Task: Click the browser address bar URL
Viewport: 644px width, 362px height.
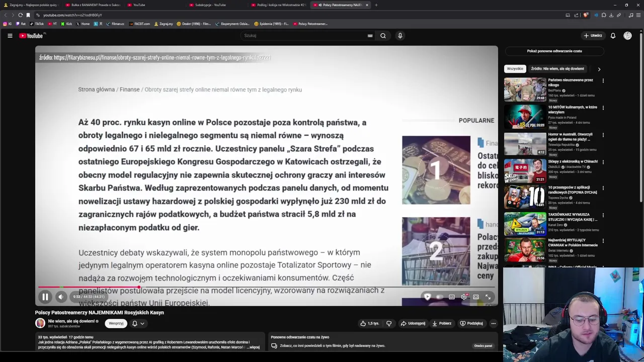Action: coord(72,15)
